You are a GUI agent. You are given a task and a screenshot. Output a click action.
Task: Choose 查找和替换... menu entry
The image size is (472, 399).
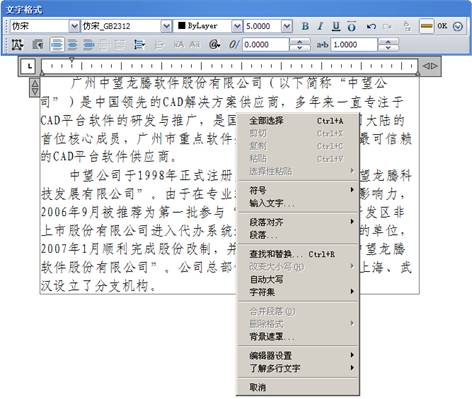298,254
